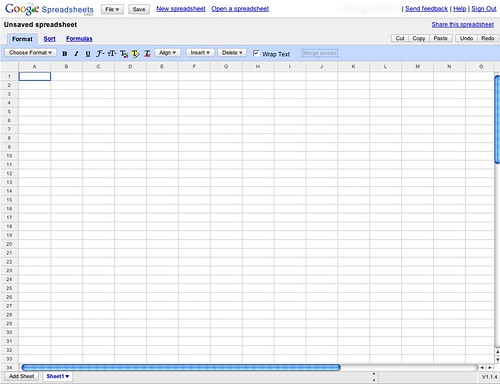Click the scroll up arrow at right edge
This screenshot has height=384, width=500.
(x=497, y=352)
